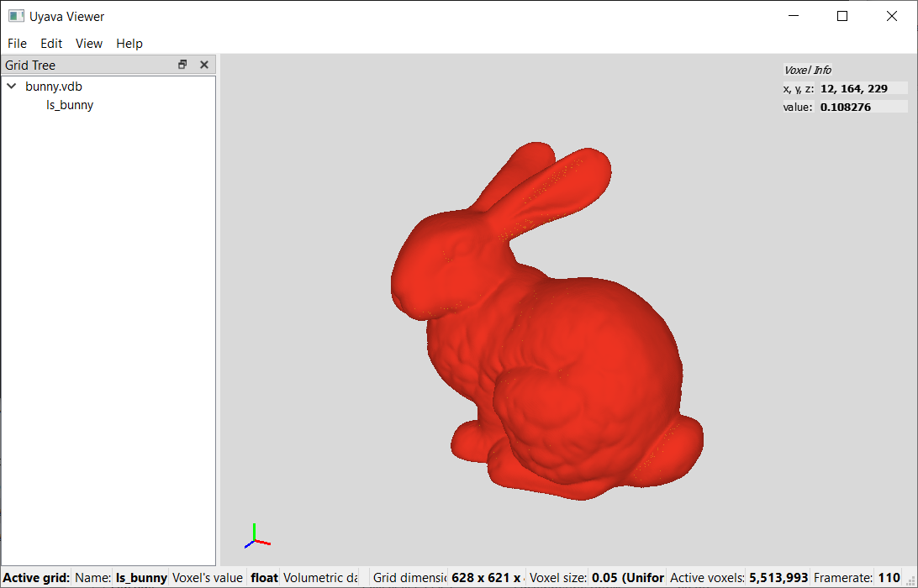Screen dimensions: 918x588
Task: Maximize the Uyava Viewer window
Action: coord(842,16)
